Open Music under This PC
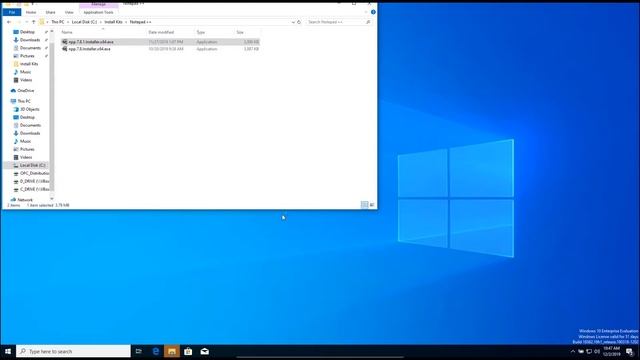640x360 pixels. coord(25,141)
